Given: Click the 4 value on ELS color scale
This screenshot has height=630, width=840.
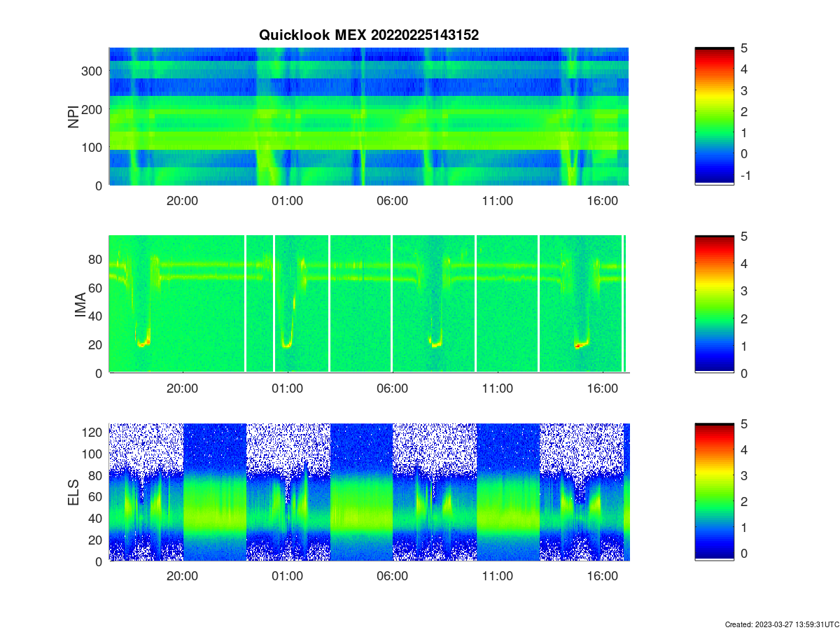Looking at the screenshot, I should [745, 450].
